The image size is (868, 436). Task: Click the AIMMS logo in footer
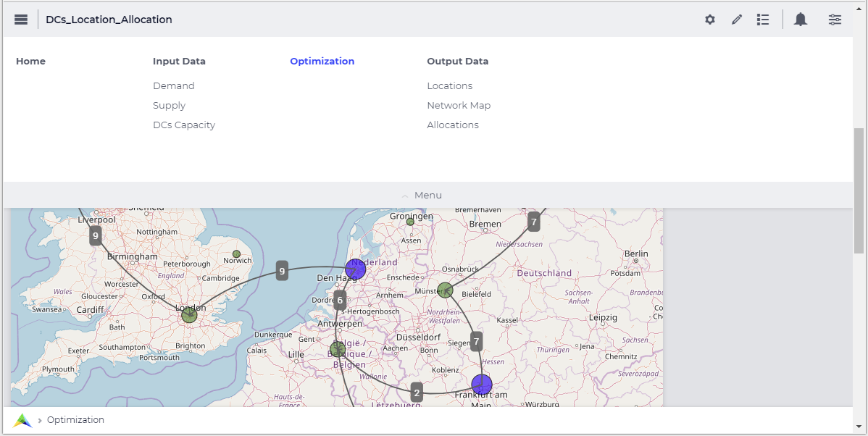pos(22,421)
